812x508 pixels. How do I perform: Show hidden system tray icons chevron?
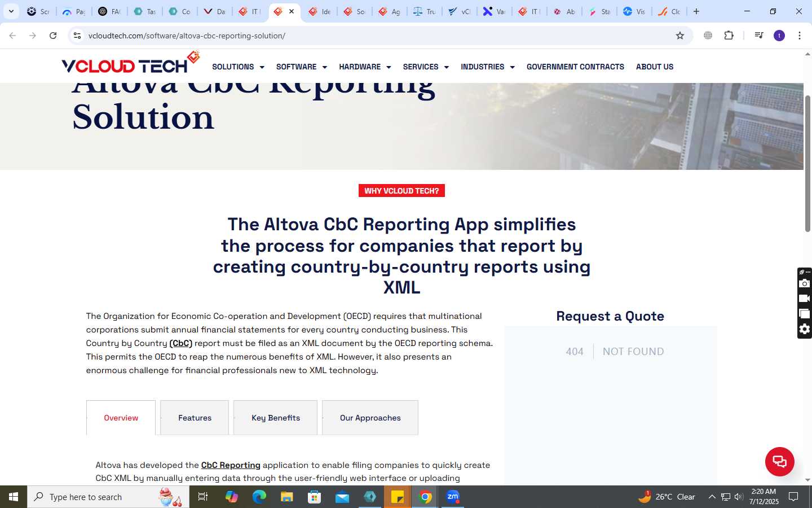click(x=712, y=497)
